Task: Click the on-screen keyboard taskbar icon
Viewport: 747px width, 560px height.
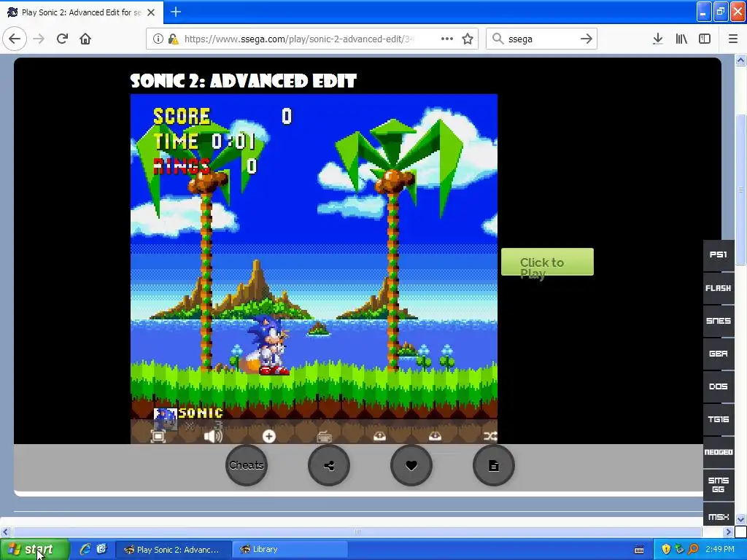Action: (x=639, y=550)
